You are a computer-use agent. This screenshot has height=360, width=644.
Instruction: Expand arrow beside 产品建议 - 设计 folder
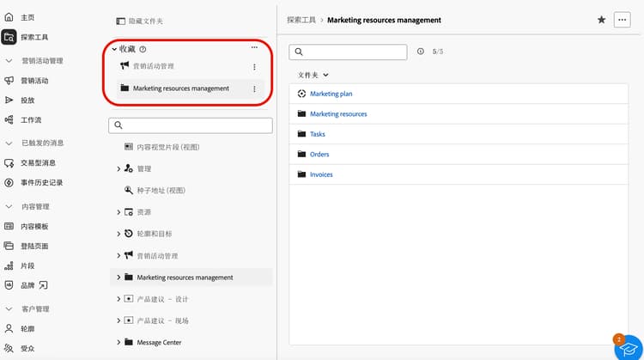[118, 299]
